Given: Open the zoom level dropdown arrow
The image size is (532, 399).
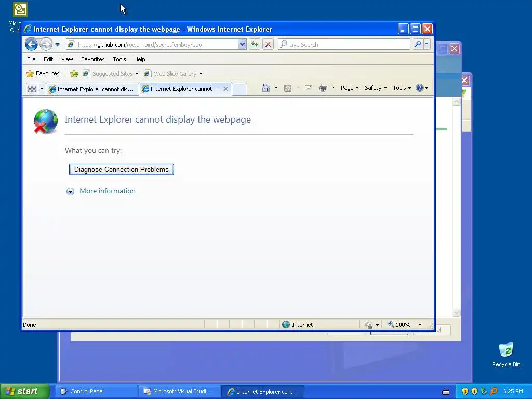Looking at the screenshot, I should [420, 325].
